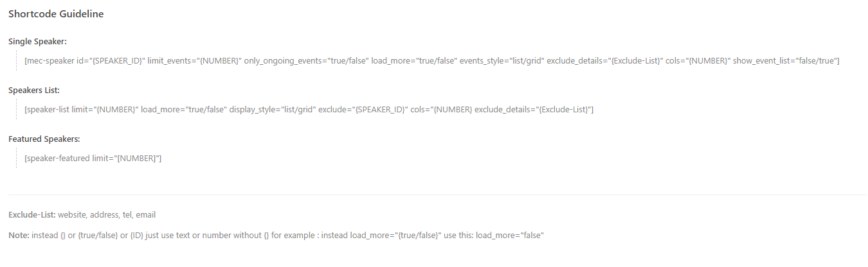Click the show_event_list attribute text

pos(786,61)
